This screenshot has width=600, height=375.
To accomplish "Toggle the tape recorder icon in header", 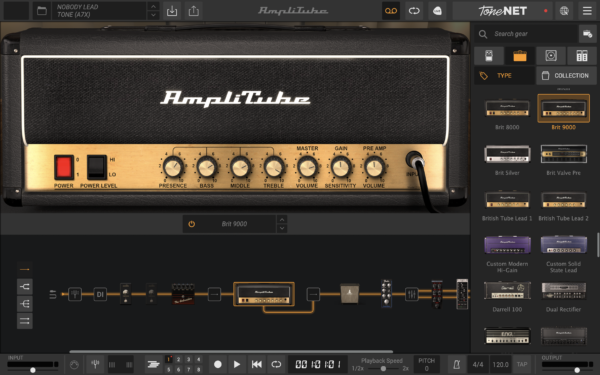I will 391,11.
